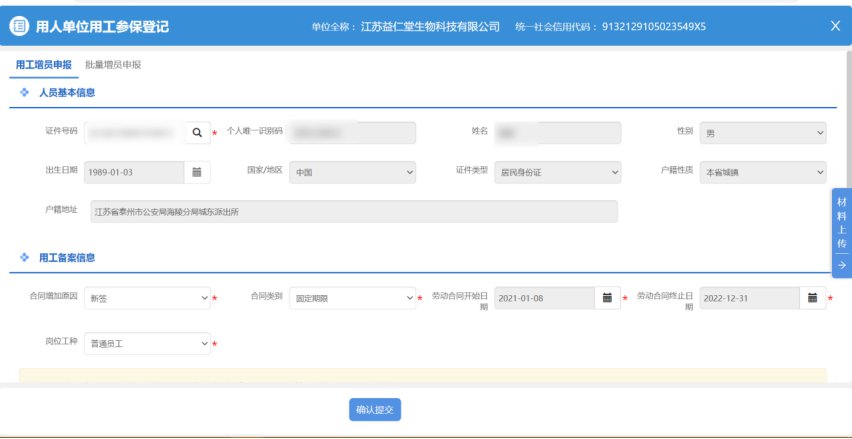
Task: Open calendar for 劳动合同终止日期
Action: 813,298
